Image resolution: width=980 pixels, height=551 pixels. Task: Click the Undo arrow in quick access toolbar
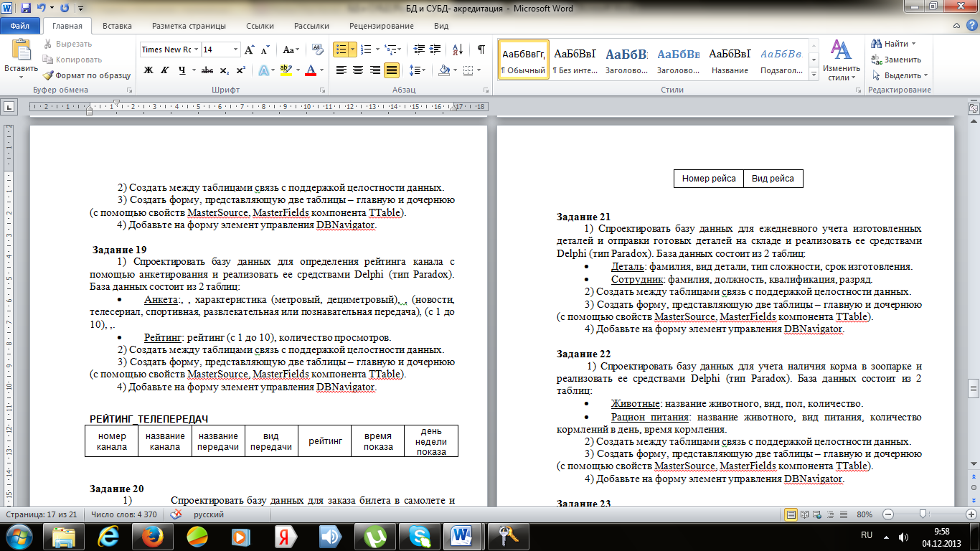[42, 9]
